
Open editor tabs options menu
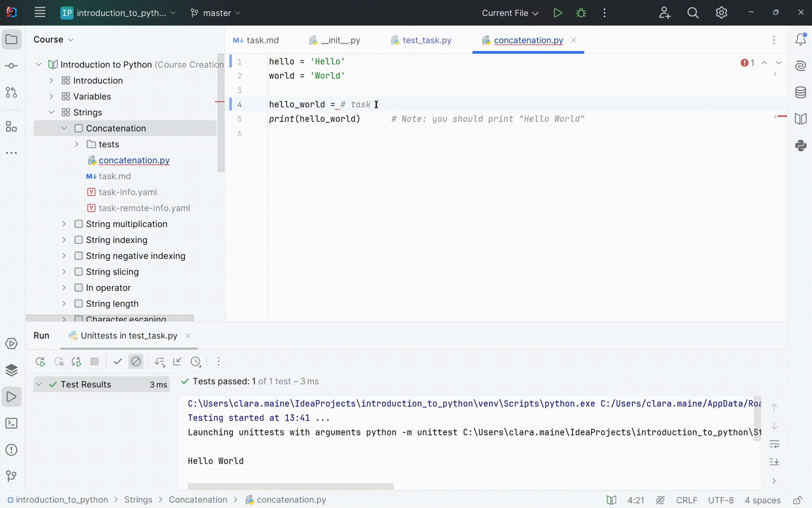pyautogui.click(x=774, y=40)
